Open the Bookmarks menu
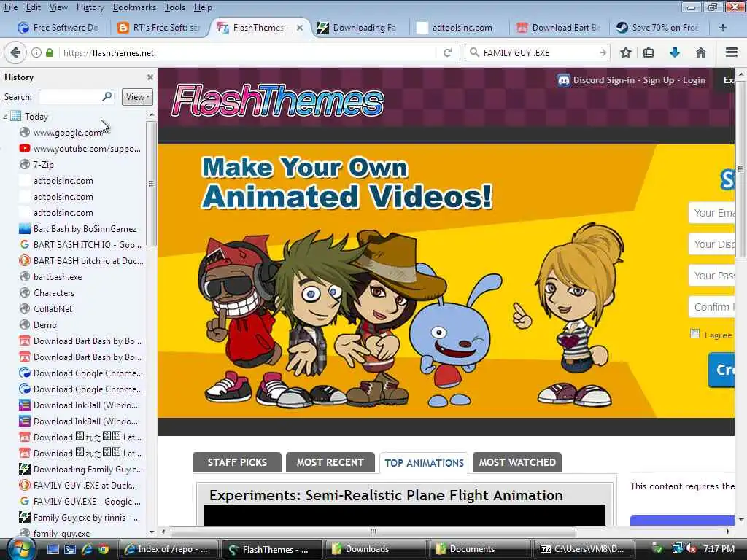 (134, 7)
